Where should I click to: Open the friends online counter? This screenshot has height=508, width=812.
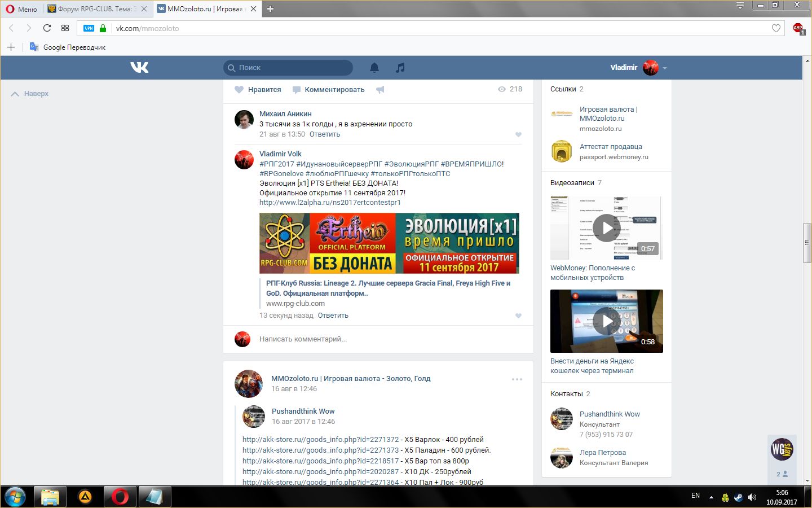tap(782, 474)
